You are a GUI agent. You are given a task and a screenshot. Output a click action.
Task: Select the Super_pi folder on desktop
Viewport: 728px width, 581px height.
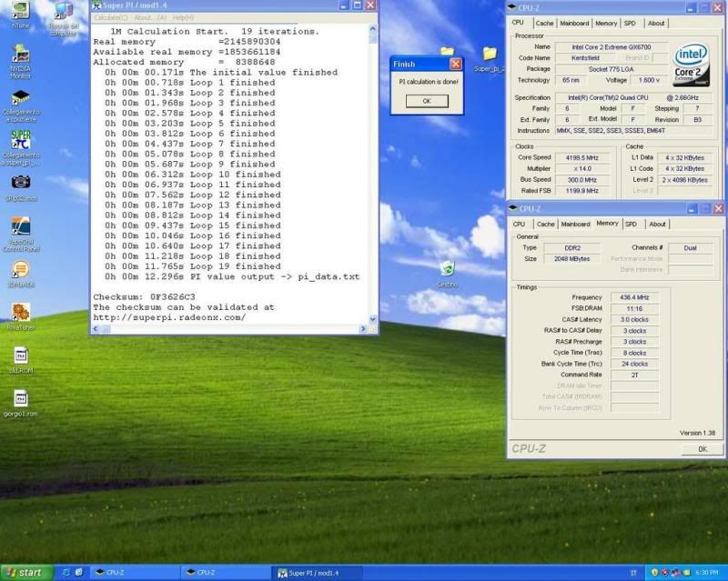[490, 54]
